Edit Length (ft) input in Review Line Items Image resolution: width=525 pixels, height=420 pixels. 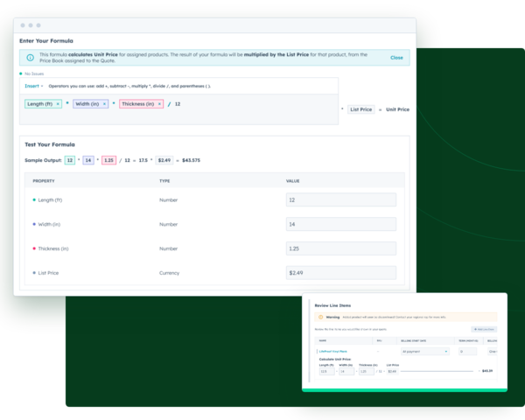326,371
